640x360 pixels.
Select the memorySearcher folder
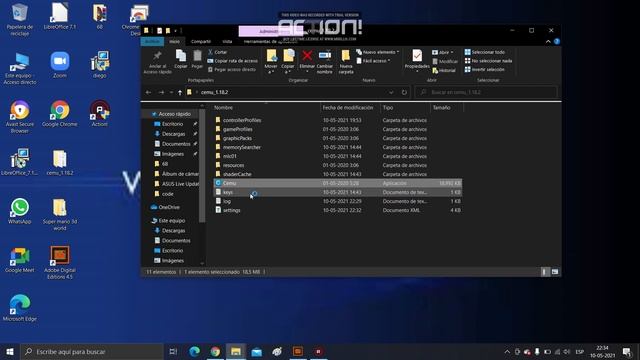[x=242, y=147]
